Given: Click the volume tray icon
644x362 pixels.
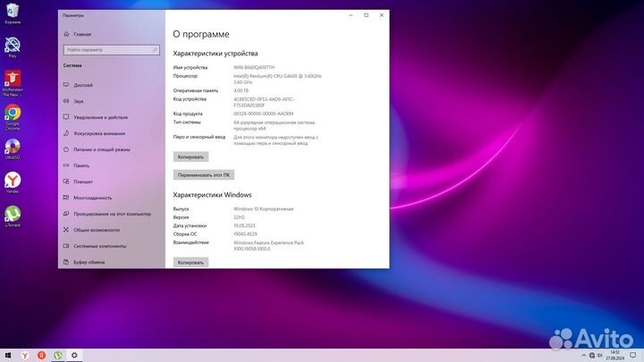Looking at the screenshot, I should coord(599,356).
